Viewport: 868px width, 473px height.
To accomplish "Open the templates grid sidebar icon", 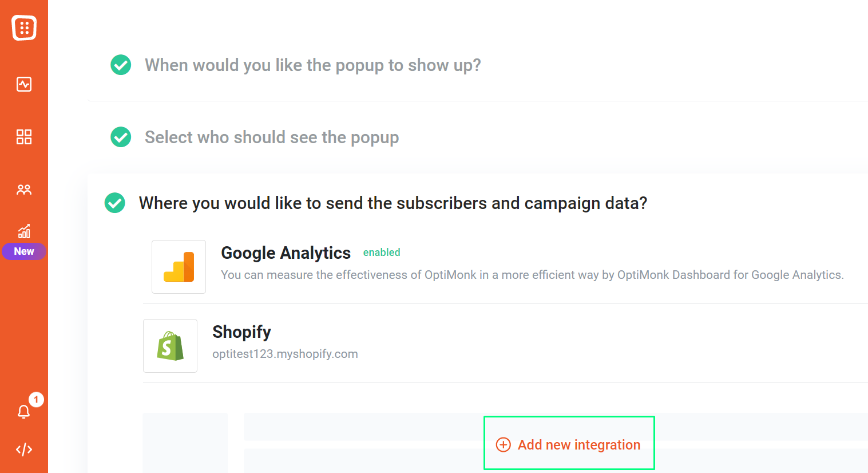I will point(24,137).
